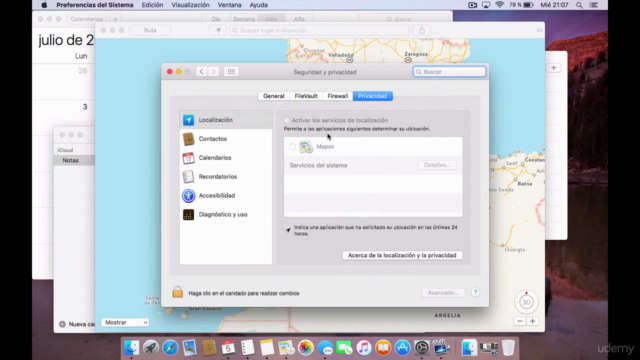Open Spotlight search in menu bar
This screenshot has height=360, width=640.
tap(579, 5)
